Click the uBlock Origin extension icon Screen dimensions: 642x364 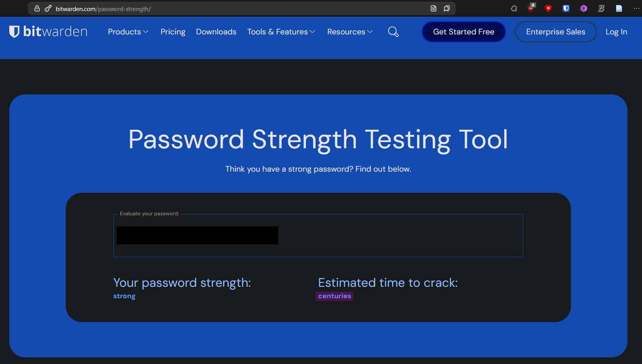pyautogui.click(x=531, y=8)
